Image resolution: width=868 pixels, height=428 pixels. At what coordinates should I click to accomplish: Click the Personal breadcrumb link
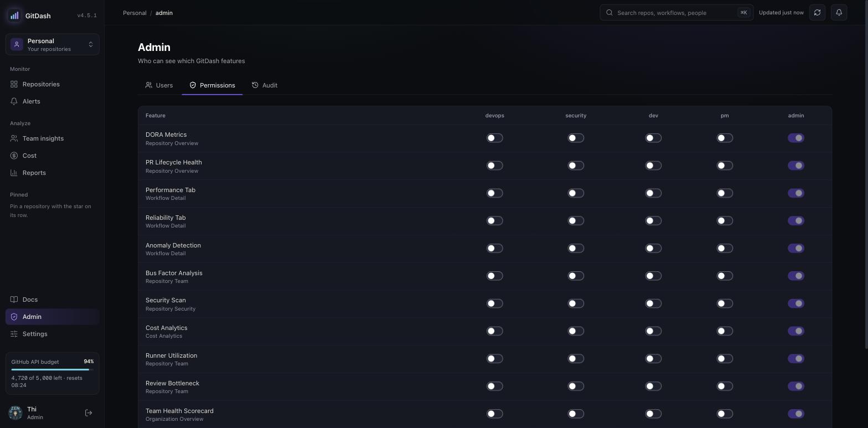coord(135,13)
